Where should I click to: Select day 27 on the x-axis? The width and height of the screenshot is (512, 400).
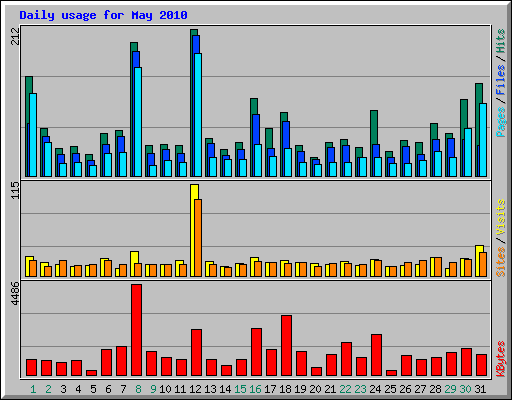tap(420, 389)
